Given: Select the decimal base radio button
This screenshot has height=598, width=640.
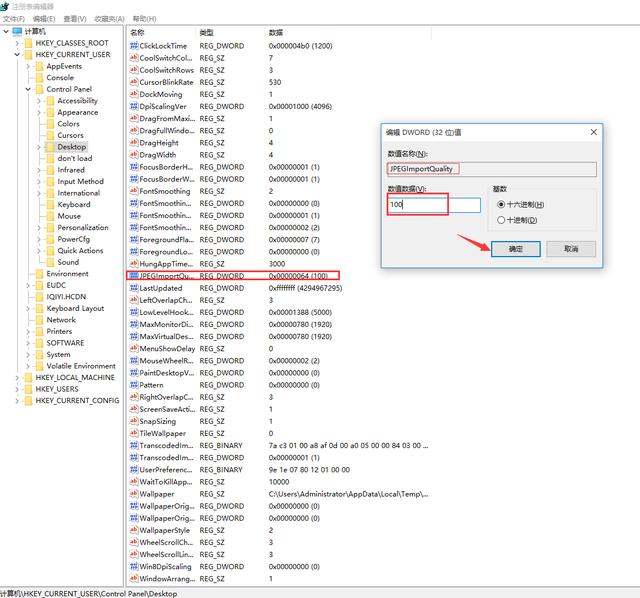Looking at the screenshot, I should (x=501, y=220).
